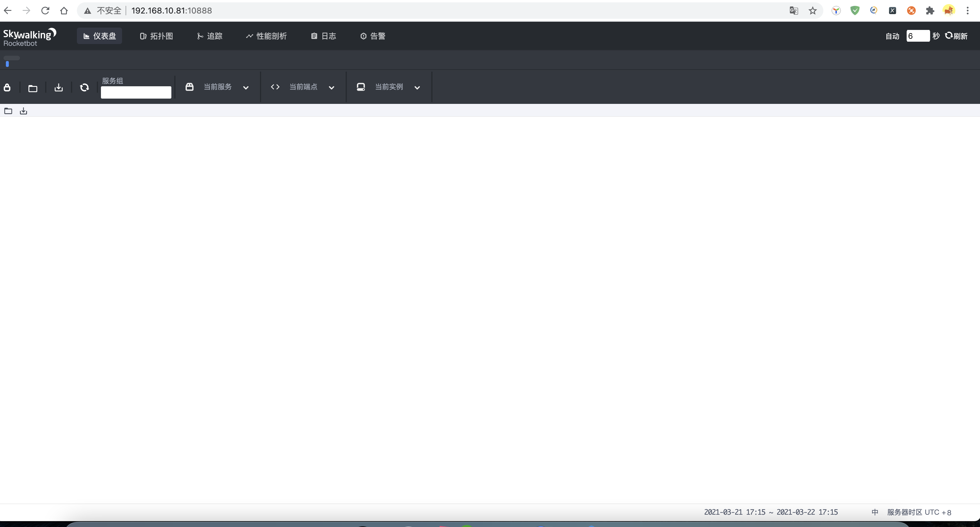Click the circular reload icon beside 服务组
Viewport: 980px width, 527px height.
coord(85,87)
